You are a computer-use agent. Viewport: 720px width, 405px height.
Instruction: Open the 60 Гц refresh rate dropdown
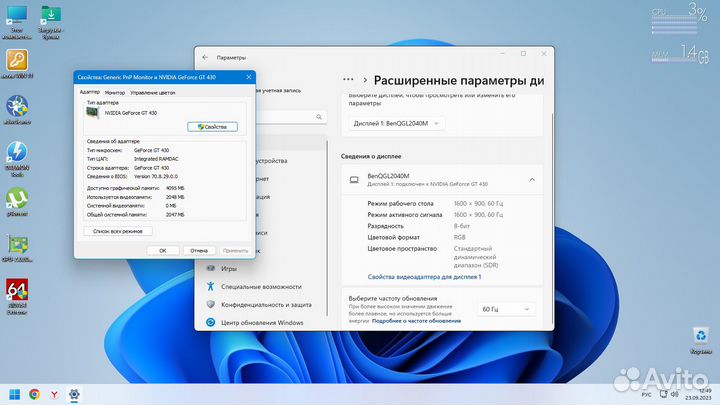pos(506,309)
